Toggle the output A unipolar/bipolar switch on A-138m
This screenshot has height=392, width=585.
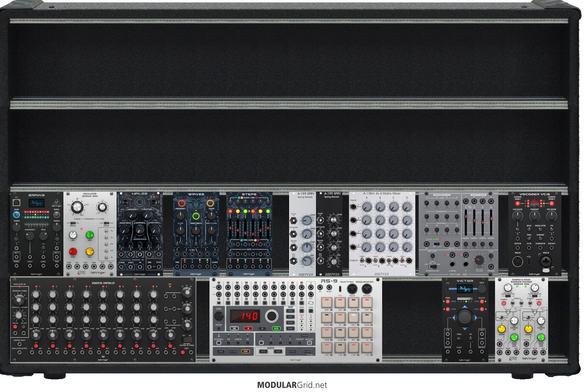tap(362, 261)
